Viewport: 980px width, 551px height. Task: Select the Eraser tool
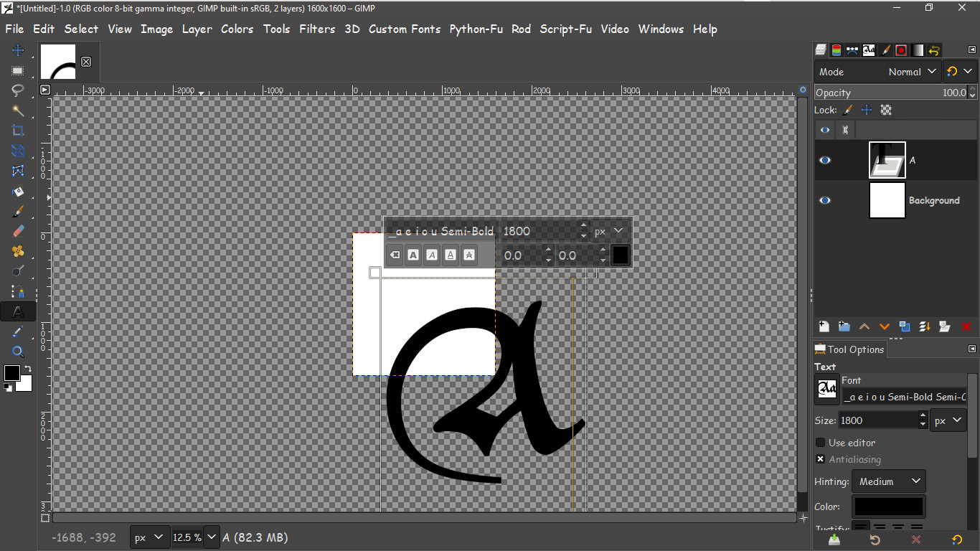point(18,231)
